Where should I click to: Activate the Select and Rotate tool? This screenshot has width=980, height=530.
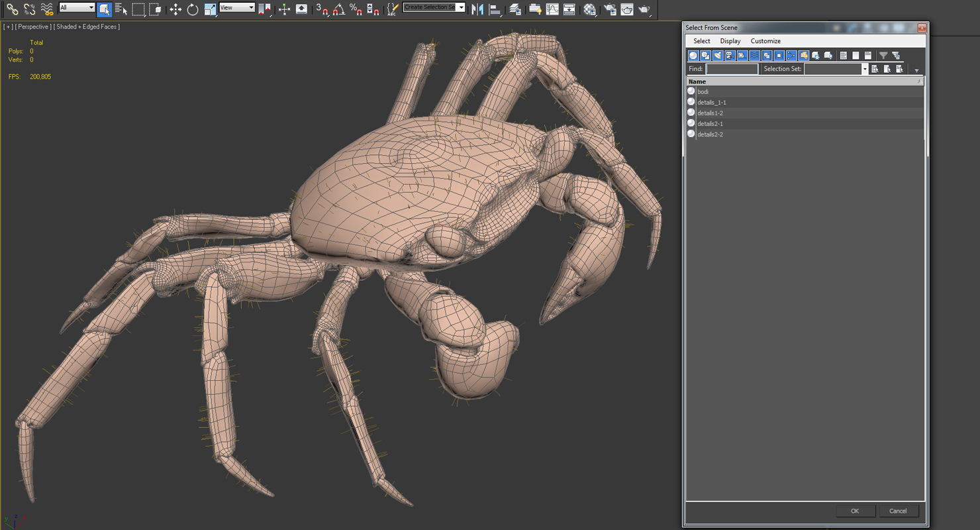click(x=193, y=9)
